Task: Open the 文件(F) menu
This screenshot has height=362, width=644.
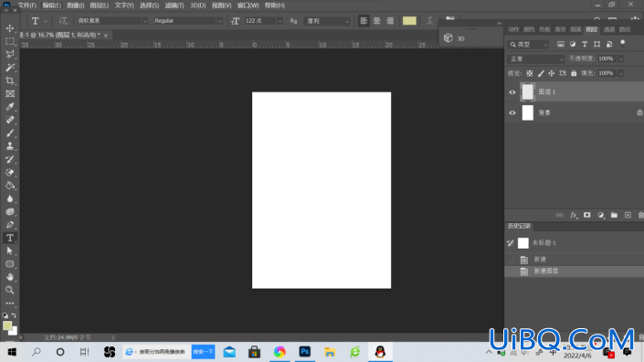Action: pyautogui.click(x=27, y=5)
